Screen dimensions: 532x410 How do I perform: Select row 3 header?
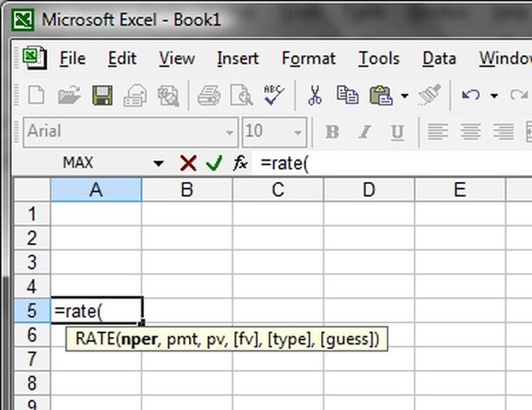[x=32, y=262]
